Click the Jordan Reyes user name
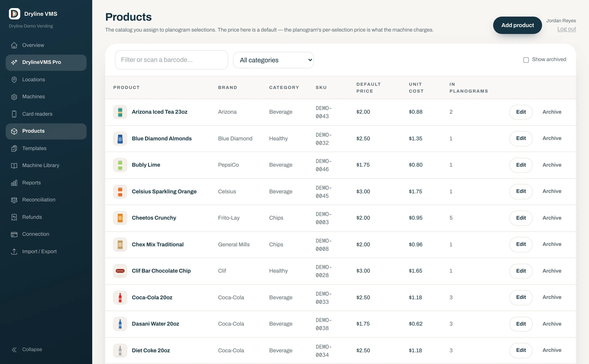 point(561,21)
